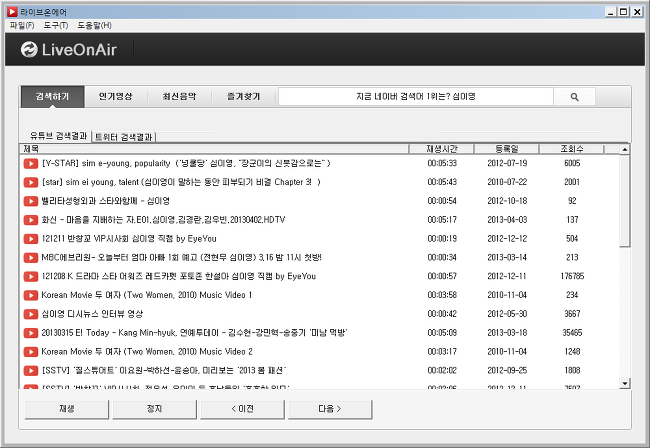Click play icon for 121208 K by EyeYou
The image size is (650, 448).
pos(31,276)
